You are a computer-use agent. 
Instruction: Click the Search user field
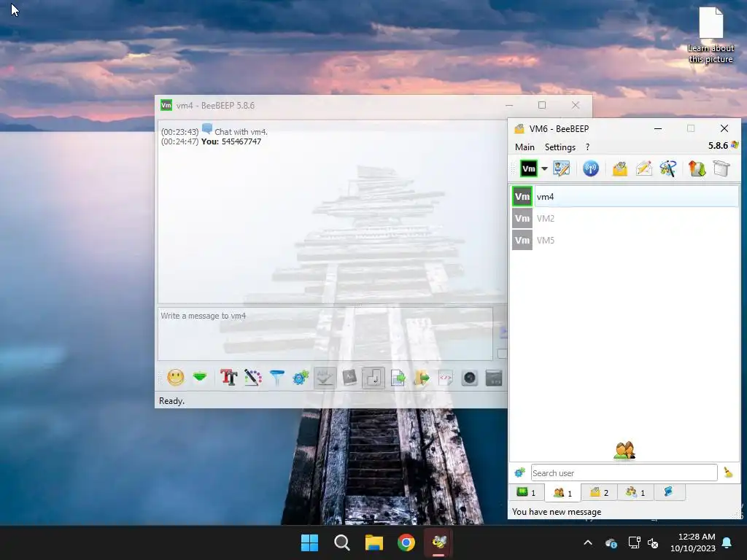click(x=624, y=472)
